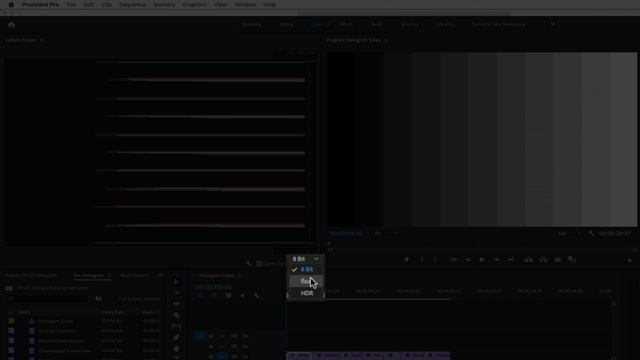Toggle Snap in the timeline
640x360 pixels.
pos(214,295)
